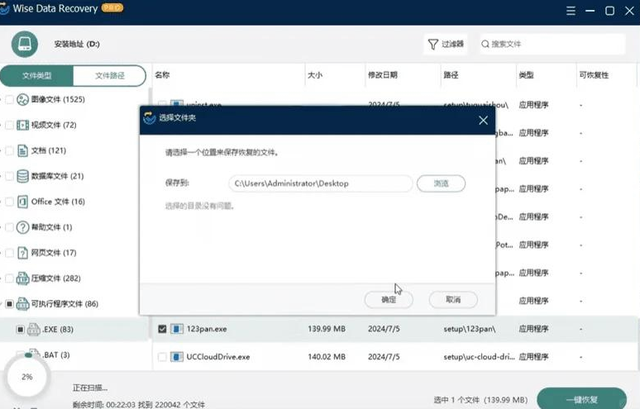Click the 123pan.exe file icon

[x=177, y=329]
